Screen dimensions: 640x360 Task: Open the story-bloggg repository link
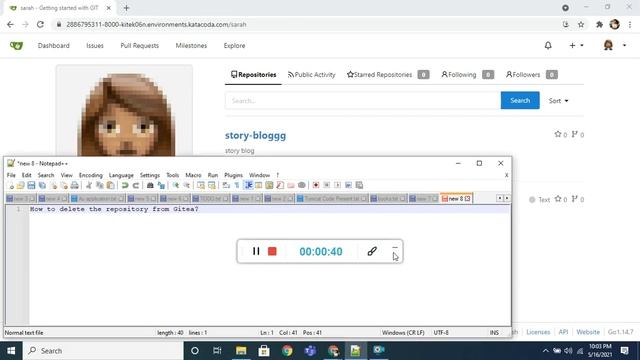click(x=255, y=135)
